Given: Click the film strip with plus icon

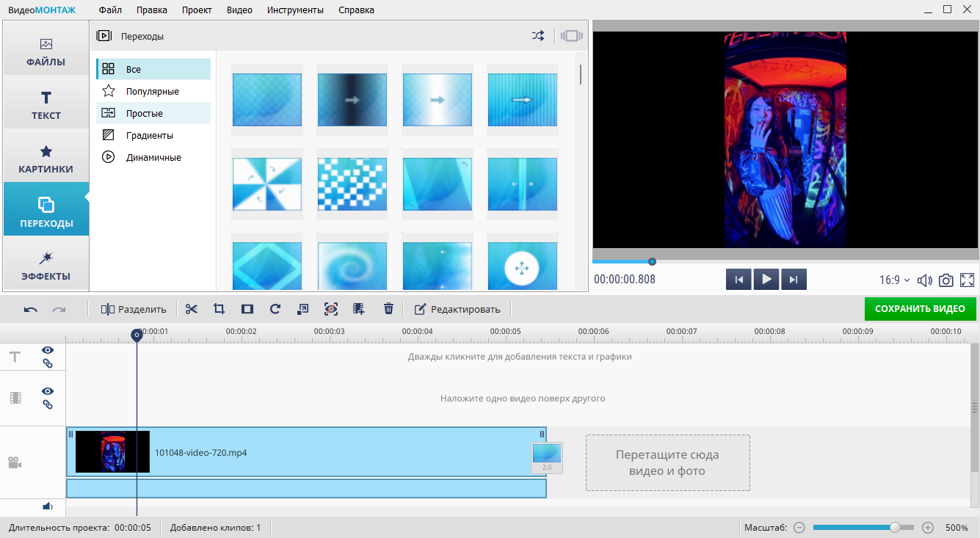Looking at the screenshot, I should coord(359,309).
